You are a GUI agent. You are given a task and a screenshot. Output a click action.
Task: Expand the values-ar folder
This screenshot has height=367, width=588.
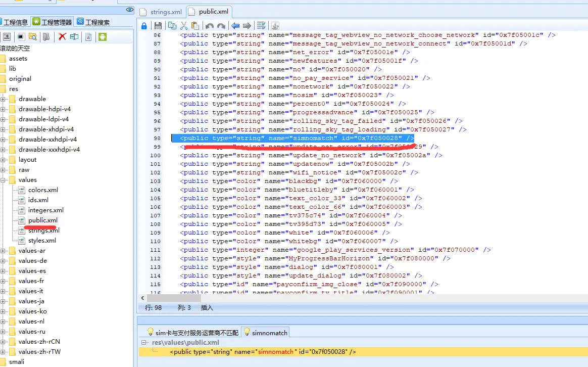pyautogui.click(x=3, y=251)
